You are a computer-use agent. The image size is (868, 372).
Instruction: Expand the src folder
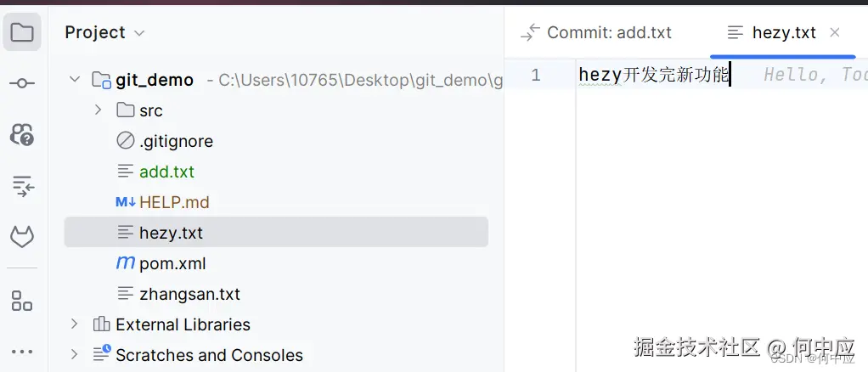(x=99, y=110)
